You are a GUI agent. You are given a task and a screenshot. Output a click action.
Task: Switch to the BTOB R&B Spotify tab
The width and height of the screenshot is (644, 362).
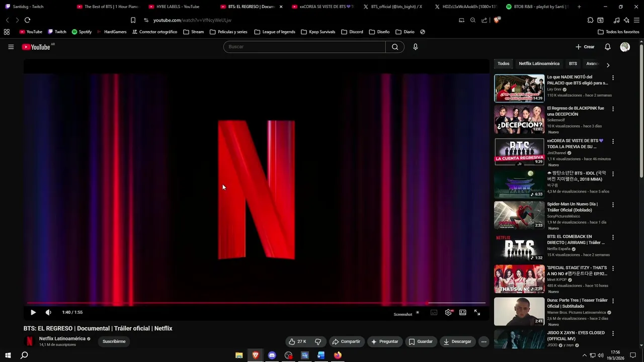pos(536,7)
